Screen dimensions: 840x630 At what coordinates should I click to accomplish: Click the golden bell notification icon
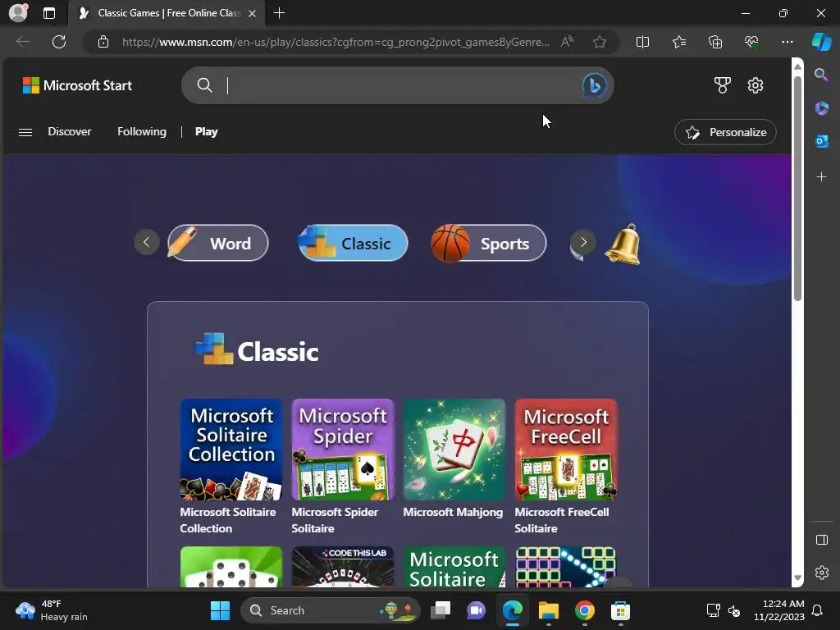[623, 244]
